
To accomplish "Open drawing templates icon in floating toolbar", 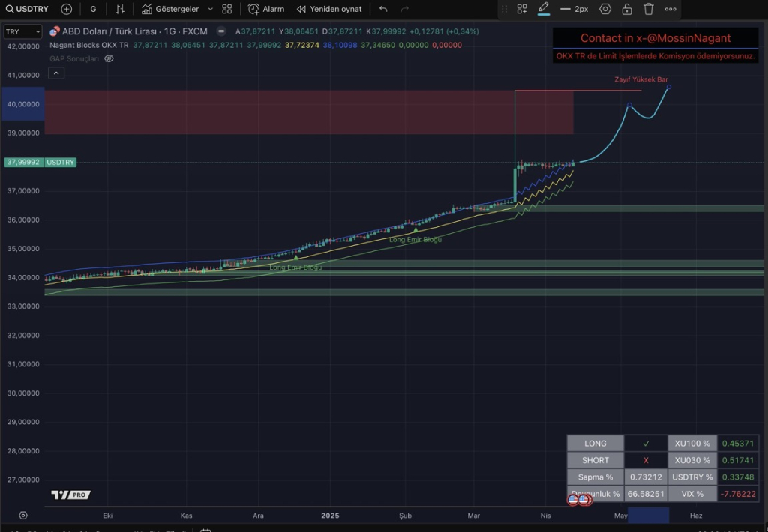I will (522, 9).
